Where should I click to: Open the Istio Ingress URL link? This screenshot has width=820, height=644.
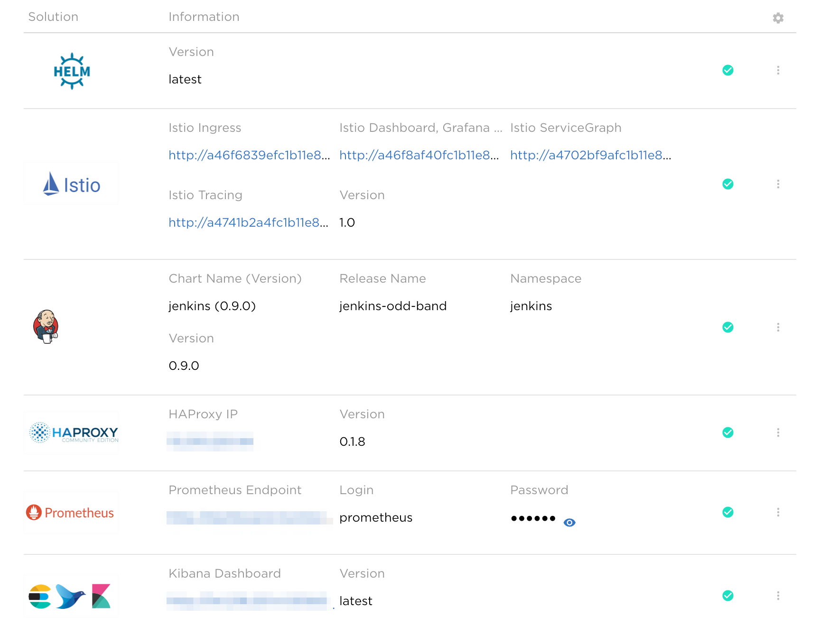point(249,155)
